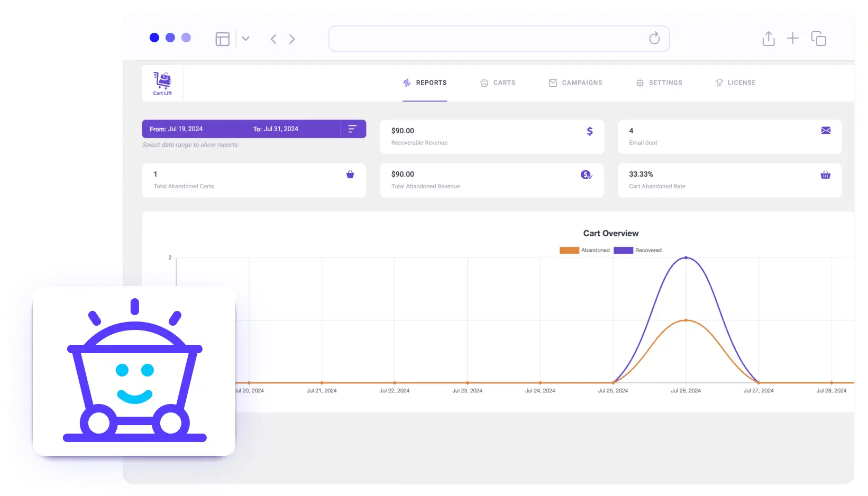Click basket icon on Cart Abandoned Rate
868x496 pixels.
[x=826, y=174]
